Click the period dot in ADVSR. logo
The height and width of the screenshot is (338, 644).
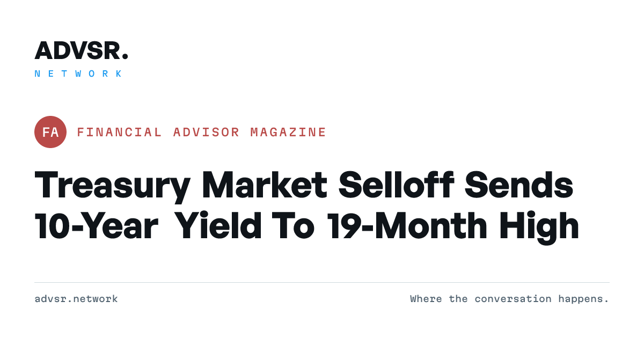(x=125, y=56)
